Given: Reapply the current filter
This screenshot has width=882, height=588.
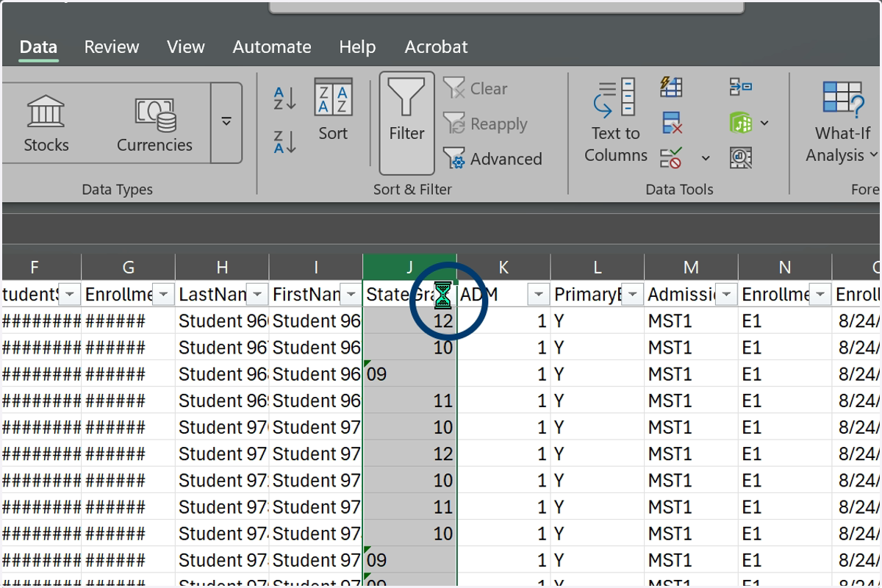Looking at the screenshot, I should pyautogui.click(x=486, y=124).
